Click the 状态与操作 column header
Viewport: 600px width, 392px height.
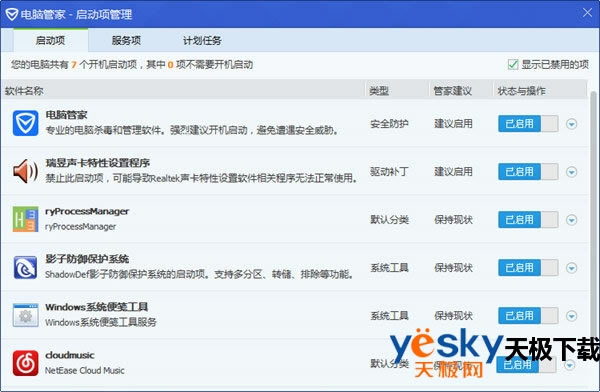[x=540, y=91]
